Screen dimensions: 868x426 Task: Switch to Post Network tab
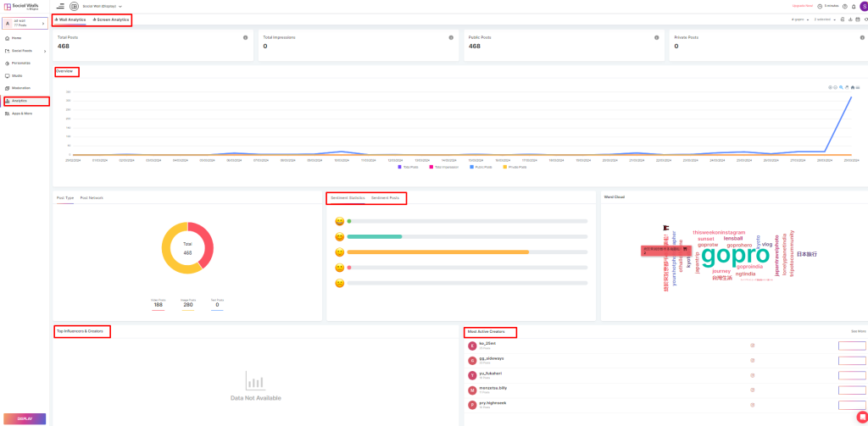pos(92,197)
